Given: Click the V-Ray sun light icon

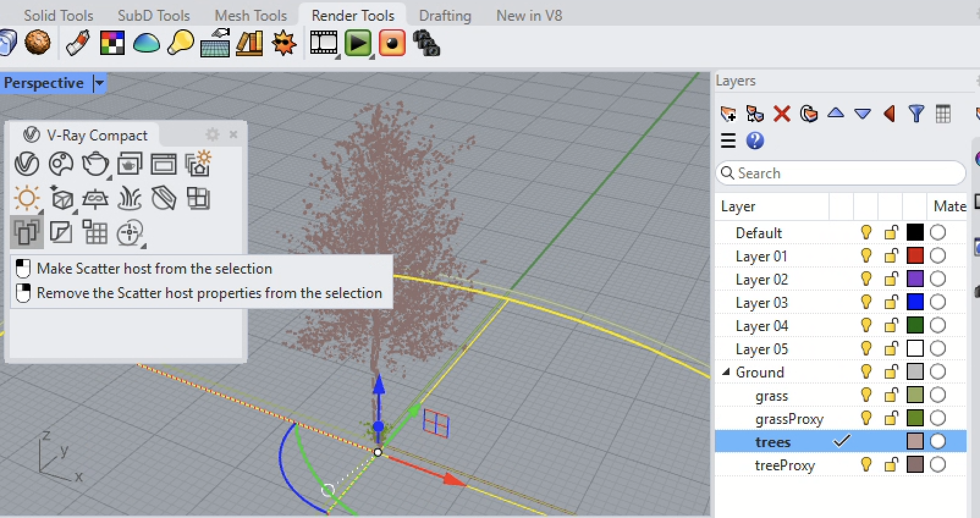Looking at the screenshot, I should [x=27, y=199].
